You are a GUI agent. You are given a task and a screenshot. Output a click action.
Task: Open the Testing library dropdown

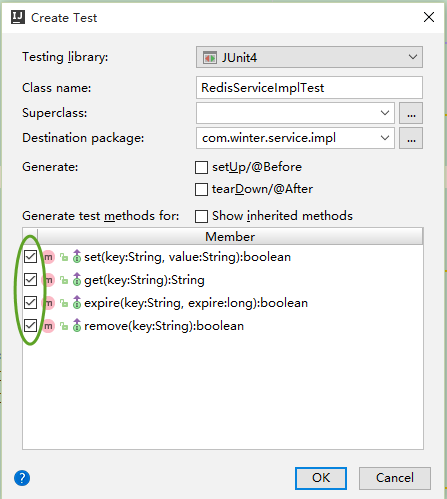pos(309,57)
